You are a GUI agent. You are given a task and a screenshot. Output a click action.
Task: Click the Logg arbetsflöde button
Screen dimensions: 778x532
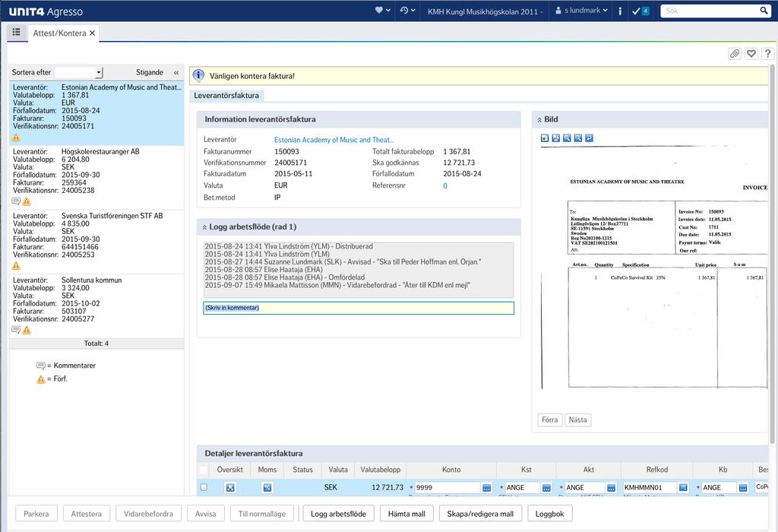click(338, 514)
